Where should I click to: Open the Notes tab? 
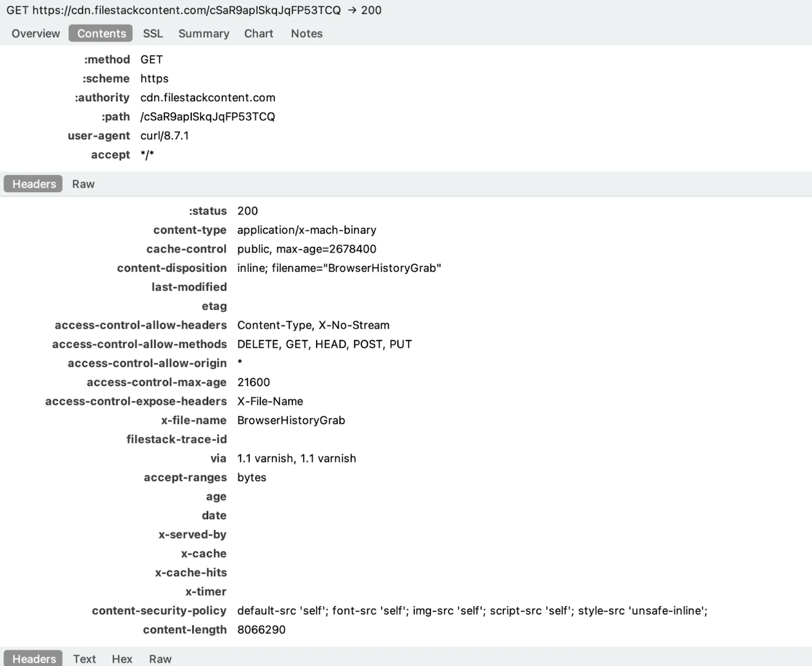pos(306,34)
